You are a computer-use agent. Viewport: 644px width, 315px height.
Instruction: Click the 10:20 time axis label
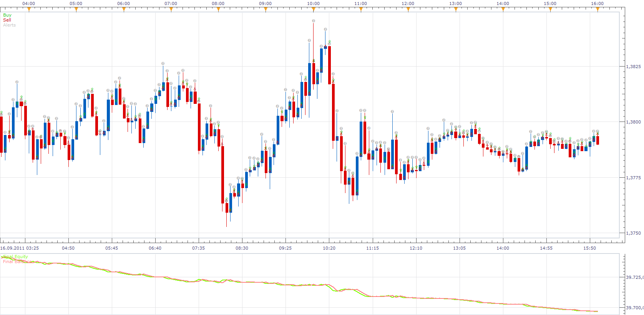pos(329,248)
